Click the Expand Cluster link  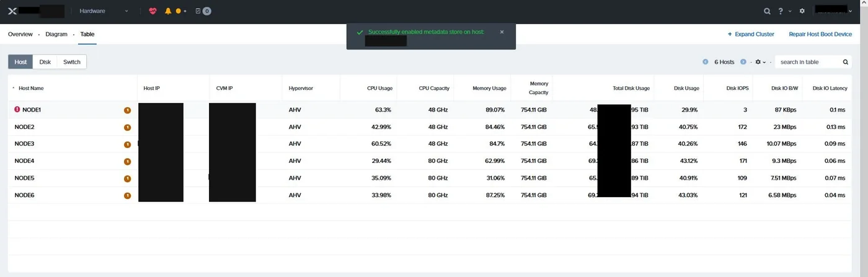(x=751, y=34)
